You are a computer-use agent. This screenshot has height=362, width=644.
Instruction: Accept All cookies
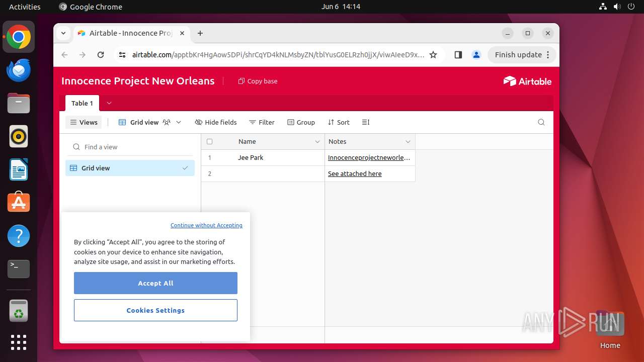coord(155,283)
